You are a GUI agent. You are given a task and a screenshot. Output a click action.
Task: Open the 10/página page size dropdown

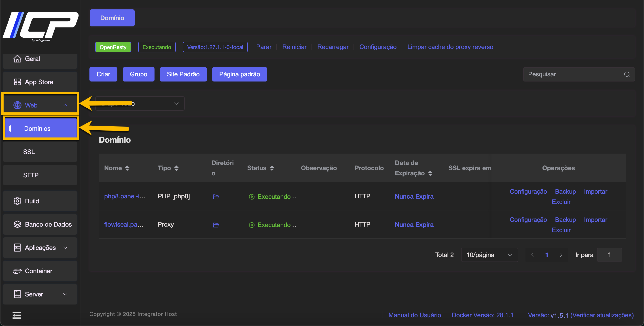tap(489, 255)
